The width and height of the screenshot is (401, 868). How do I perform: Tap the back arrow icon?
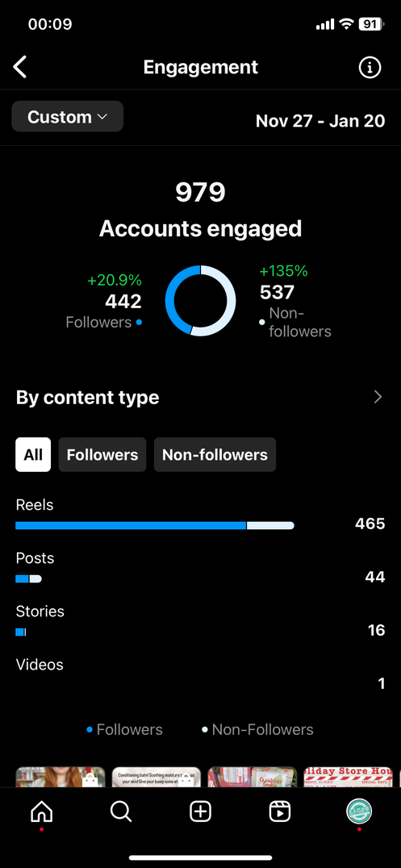20,68
